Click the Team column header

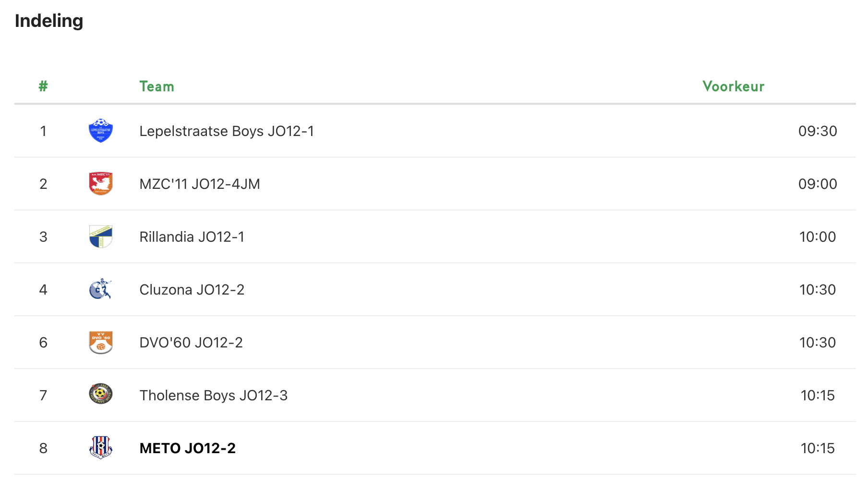(157, 86)
